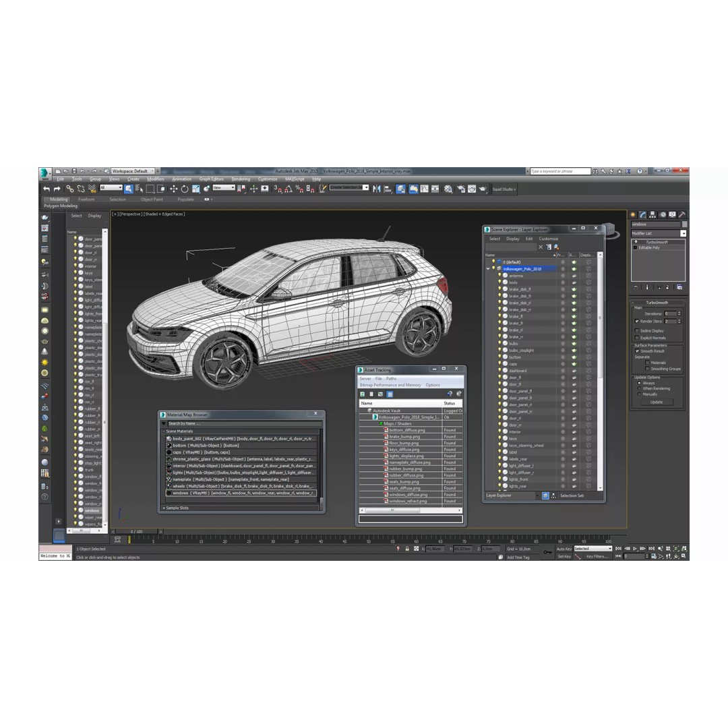Toggle the Render Iters checkbox
Image resolution: width=728 pixels, height=728 pixels.
[x=637, y=322]
